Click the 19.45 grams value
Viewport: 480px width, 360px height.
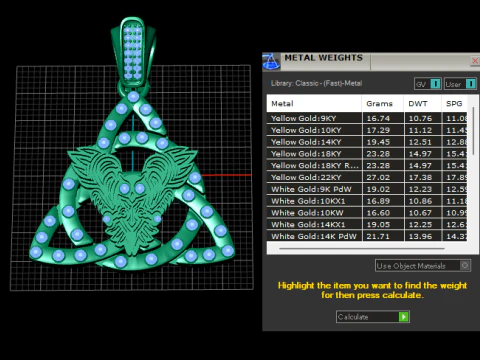378,142
